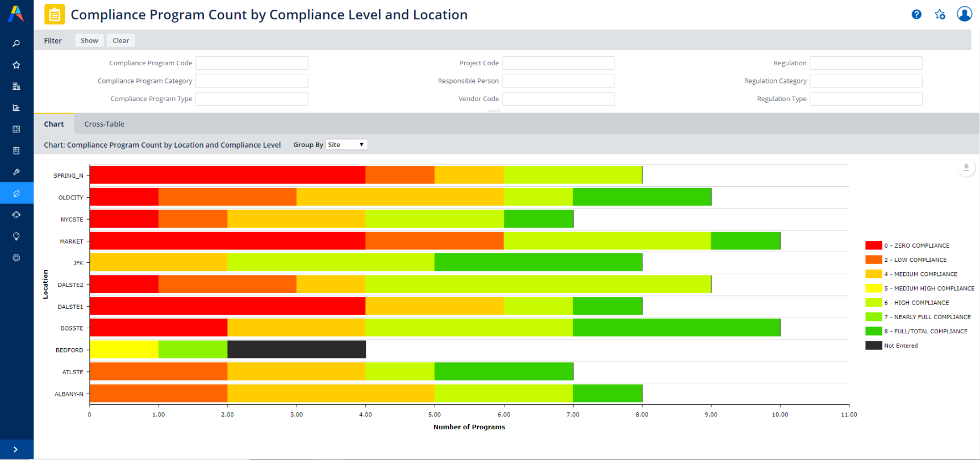Click the help question mark icon

(x=916, y=15)
